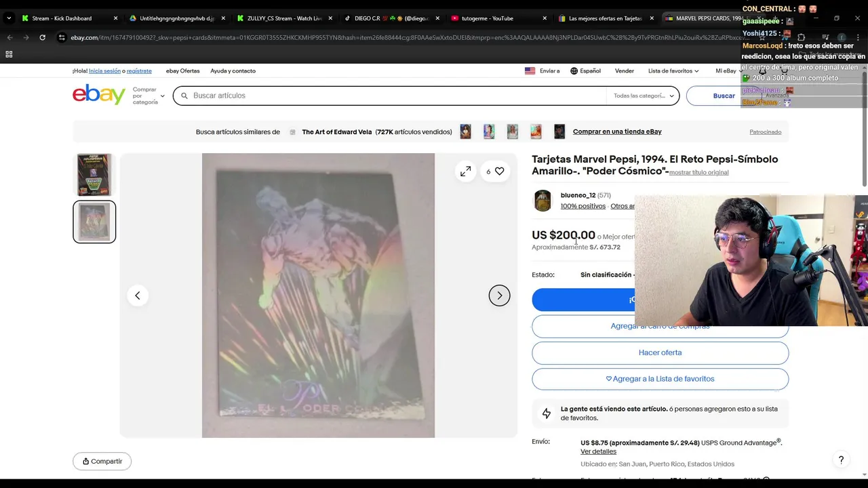The height and width of the screenshot is (488, 868).
Task: Click mostrar título original link
Action: click(x=698, y=172)
